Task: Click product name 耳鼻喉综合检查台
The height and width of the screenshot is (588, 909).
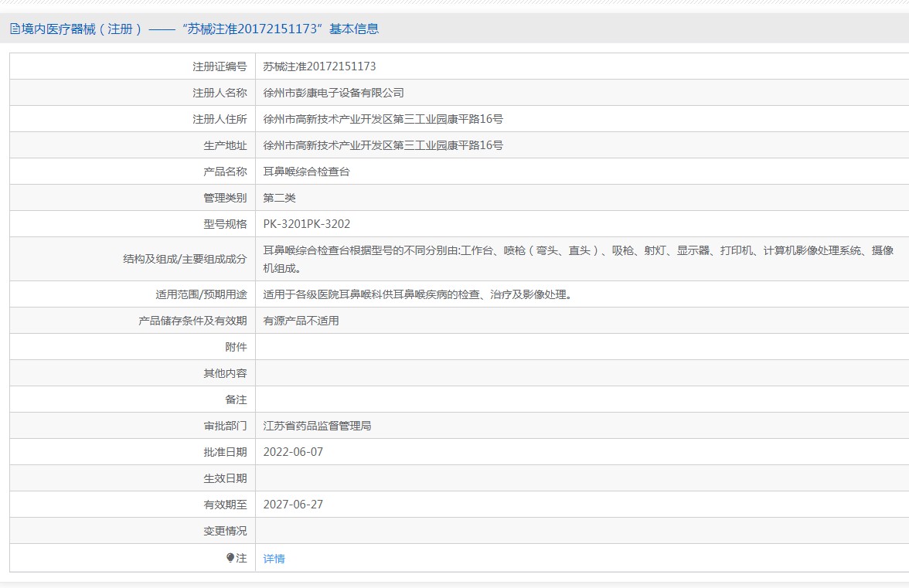Action: 306,172
